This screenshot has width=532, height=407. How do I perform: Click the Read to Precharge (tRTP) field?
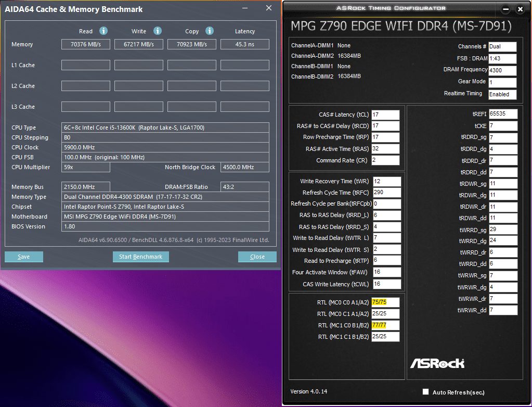[387, 261]
